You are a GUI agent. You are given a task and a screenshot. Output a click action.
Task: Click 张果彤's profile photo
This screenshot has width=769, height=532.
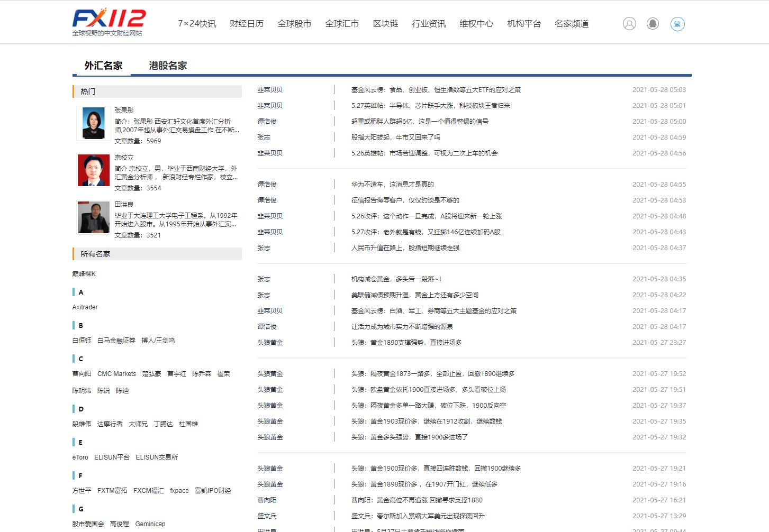(94, 123)
